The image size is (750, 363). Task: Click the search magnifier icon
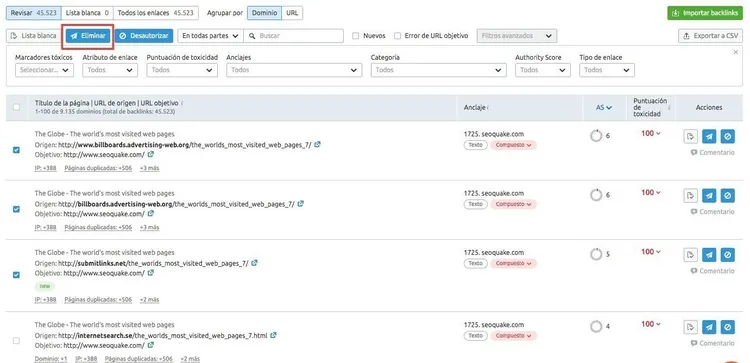pyautogui.click(x=252, y=36)
